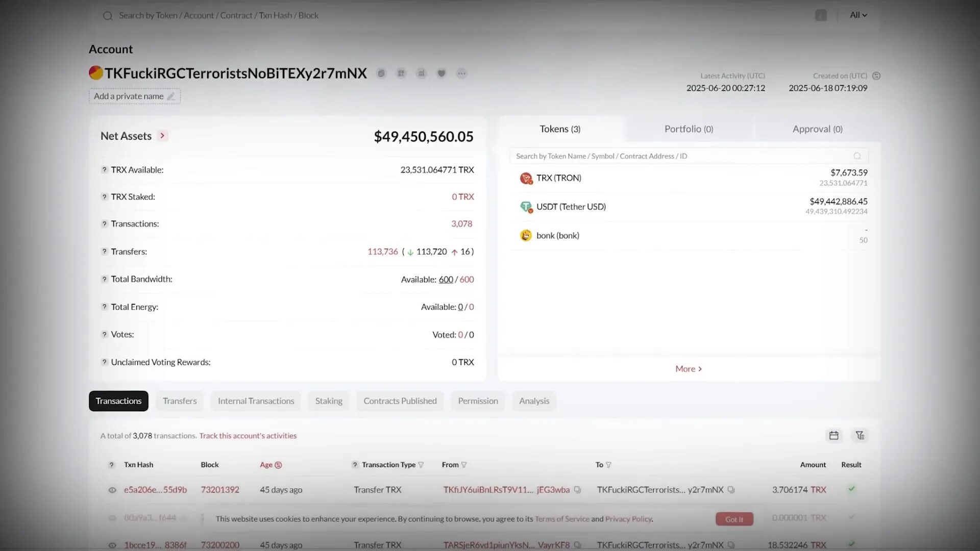This screenshot has width=980, height=551.
Task: Toggle visibility of transaction e5a206e...55d9b
Action: pos(112,490)
